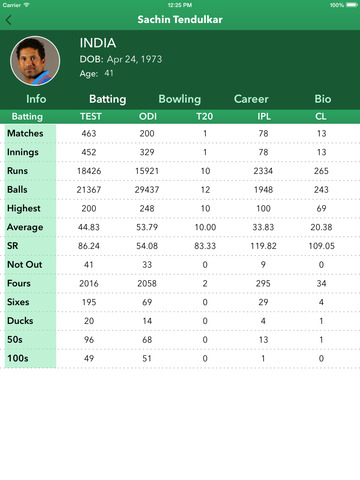Image resolution: width=360 pixels, height=480 pixels.
Task: Open the Bowling tab
Action: [180, 99]
